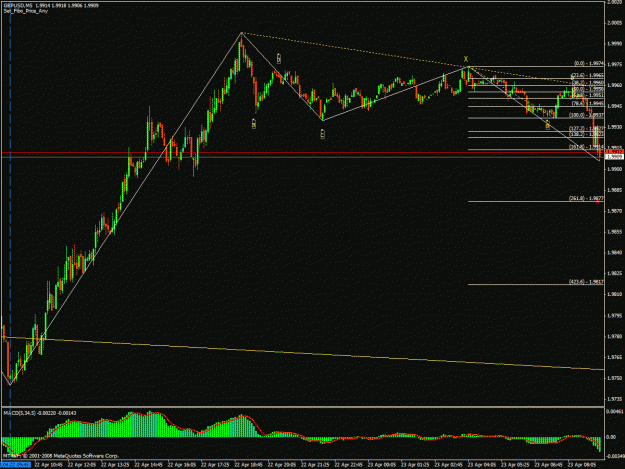
Task: Click the 1.9840 price scale value
Action: pos(614,253)
